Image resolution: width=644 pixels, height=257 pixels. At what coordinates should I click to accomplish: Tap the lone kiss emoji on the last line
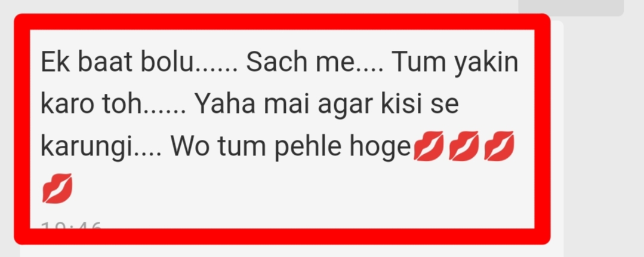(x=57, y=188)
